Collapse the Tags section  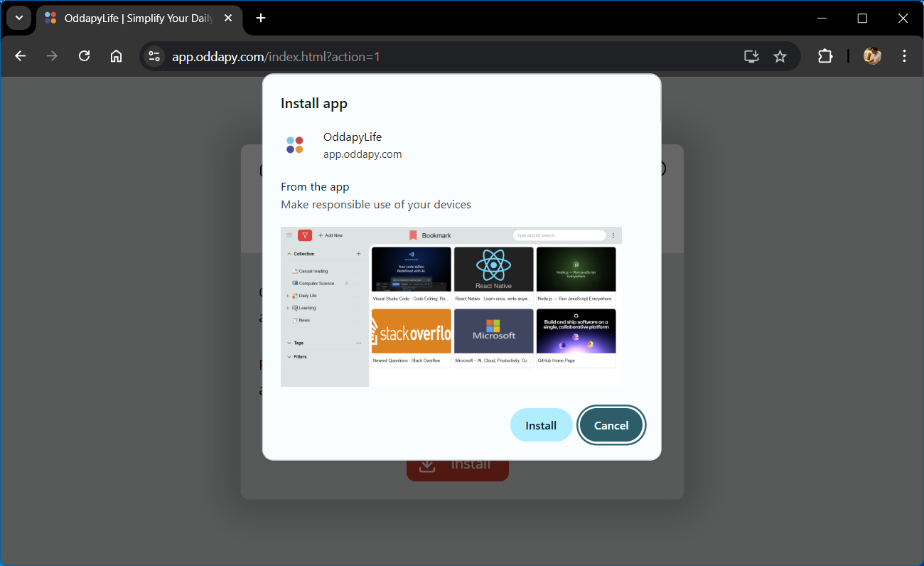click(289, 343)
